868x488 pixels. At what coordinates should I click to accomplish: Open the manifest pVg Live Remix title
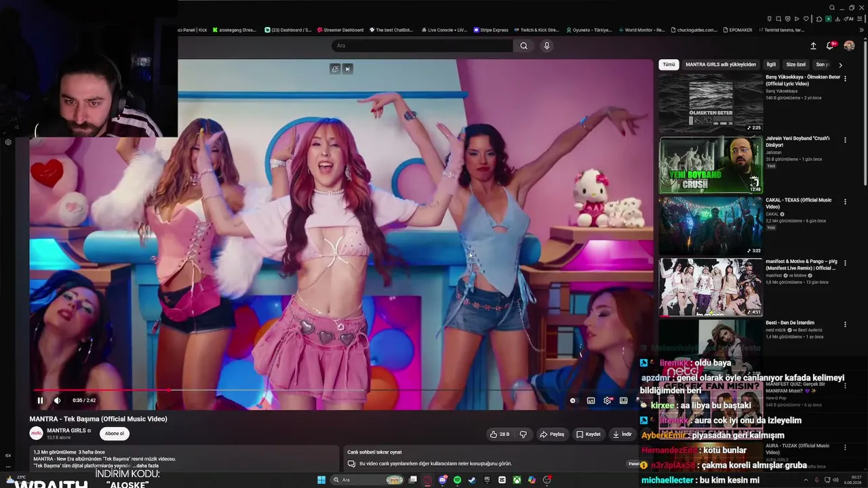802,264
